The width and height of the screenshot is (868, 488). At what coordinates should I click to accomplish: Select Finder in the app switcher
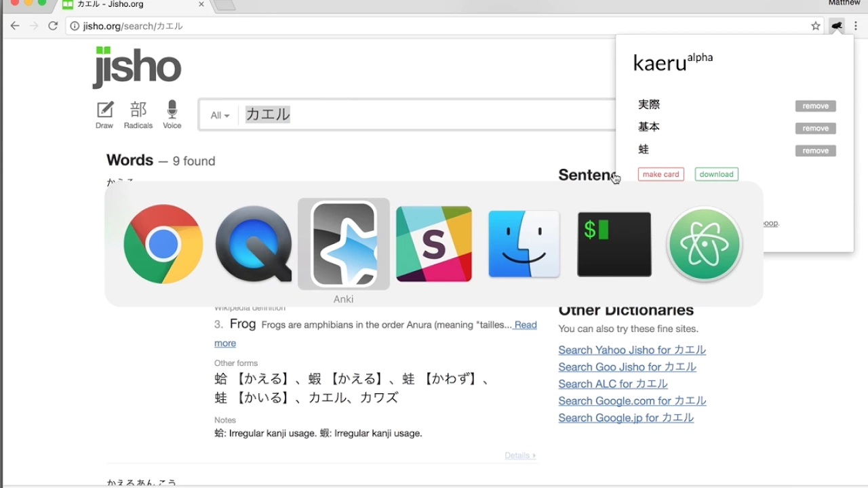tap(524, 244)
